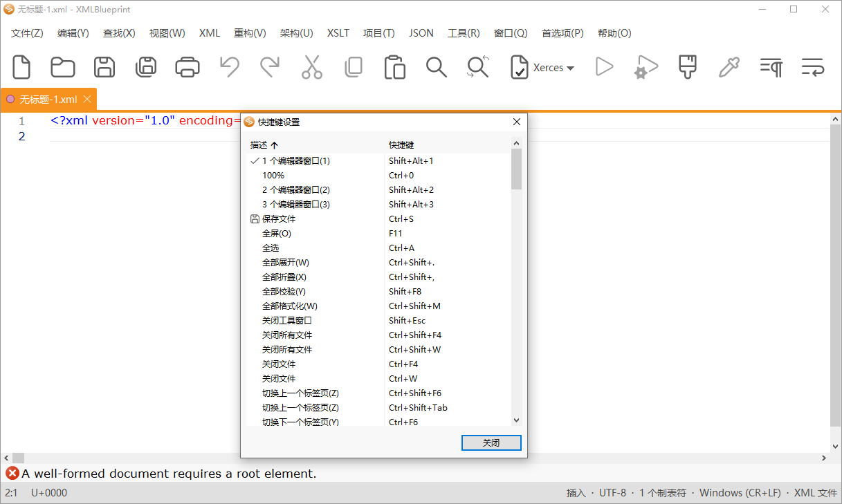Sort by the 描述 column header
The image size is (842, 504).
click(315, 145)
